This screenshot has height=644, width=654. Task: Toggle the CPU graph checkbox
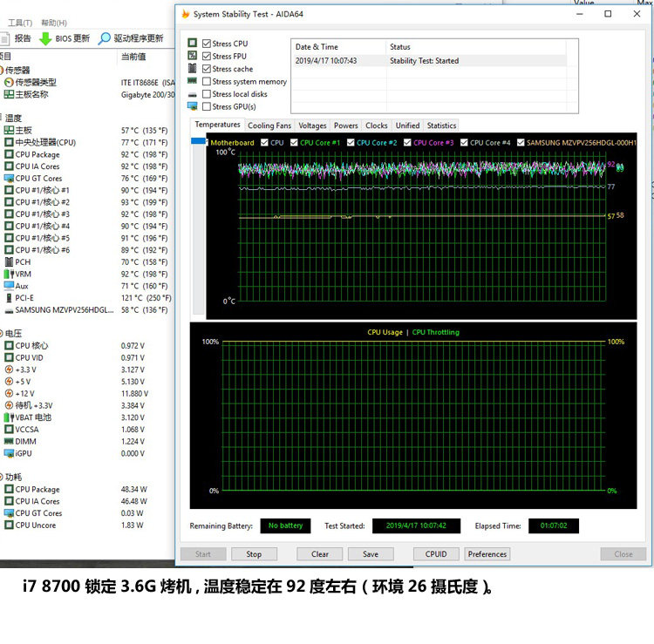[x=264, y=143]
